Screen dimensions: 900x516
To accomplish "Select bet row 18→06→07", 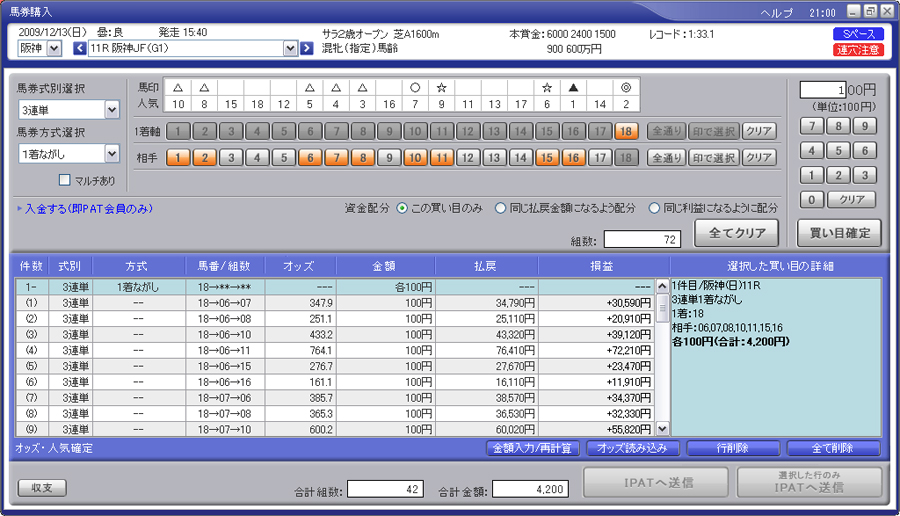I will click(335, 302).
